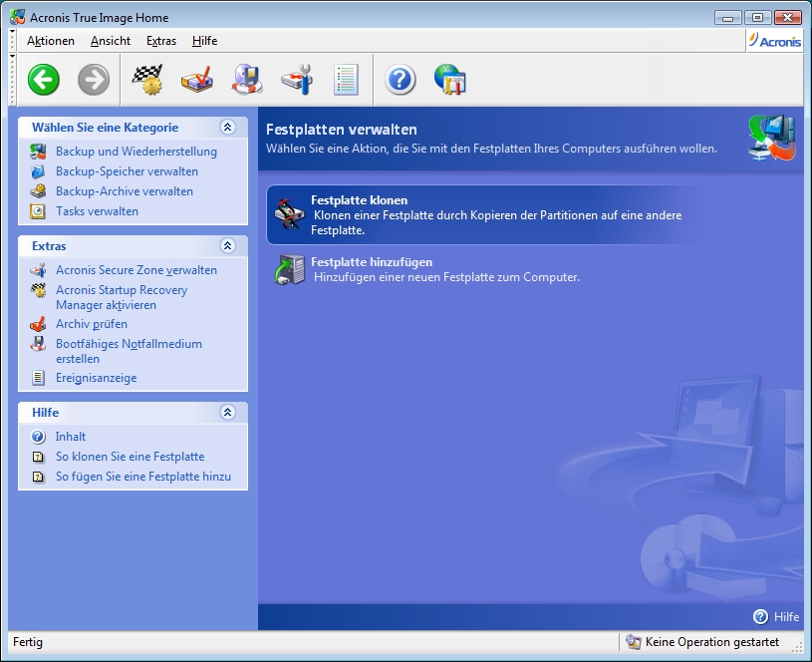
Task: Open the Extras menu in menu bar
Action: pos(161,41)
